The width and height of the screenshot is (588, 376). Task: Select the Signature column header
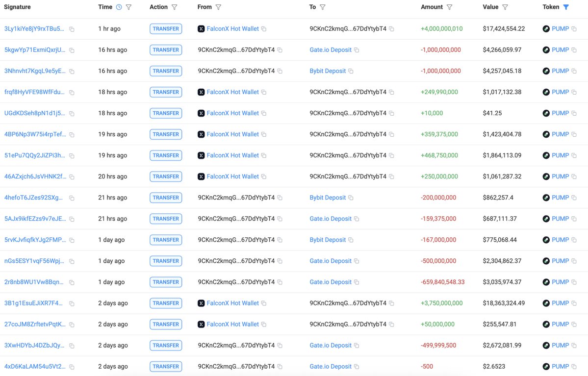click(17, 7)
